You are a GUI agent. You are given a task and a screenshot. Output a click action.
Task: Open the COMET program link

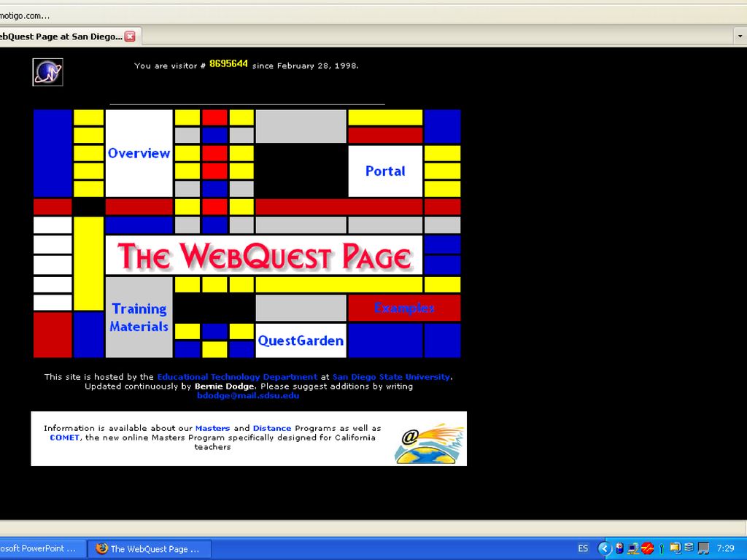65,437
